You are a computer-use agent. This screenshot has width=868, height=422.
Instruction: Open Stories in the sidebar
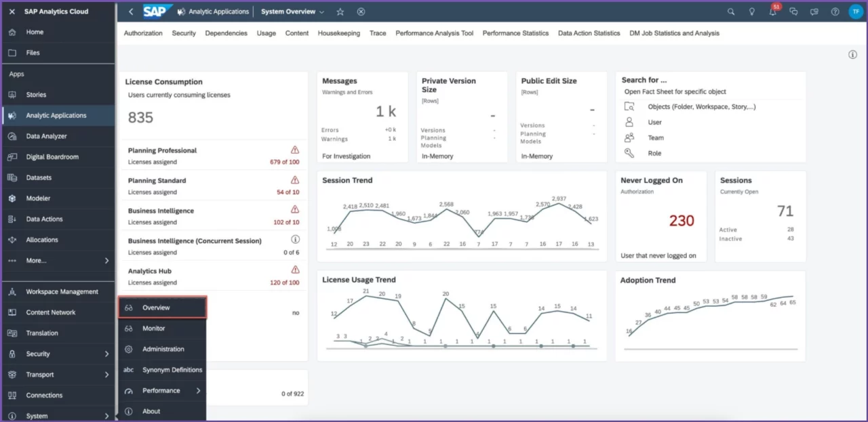(36, 95)
